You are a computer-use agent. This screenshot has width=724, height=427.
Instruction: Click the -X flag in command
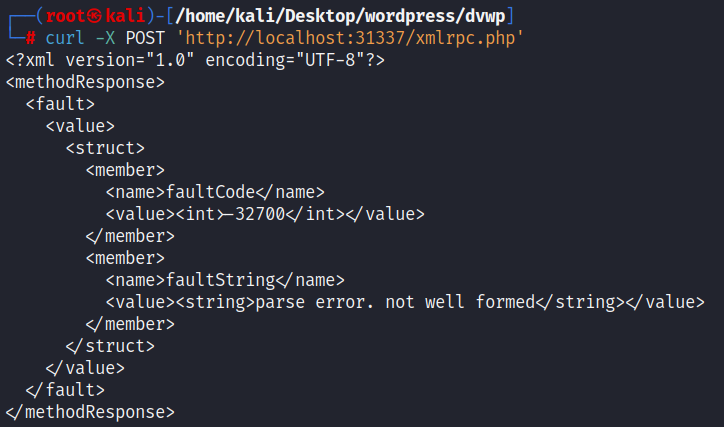pyautogui.click(x=105, y=38)
